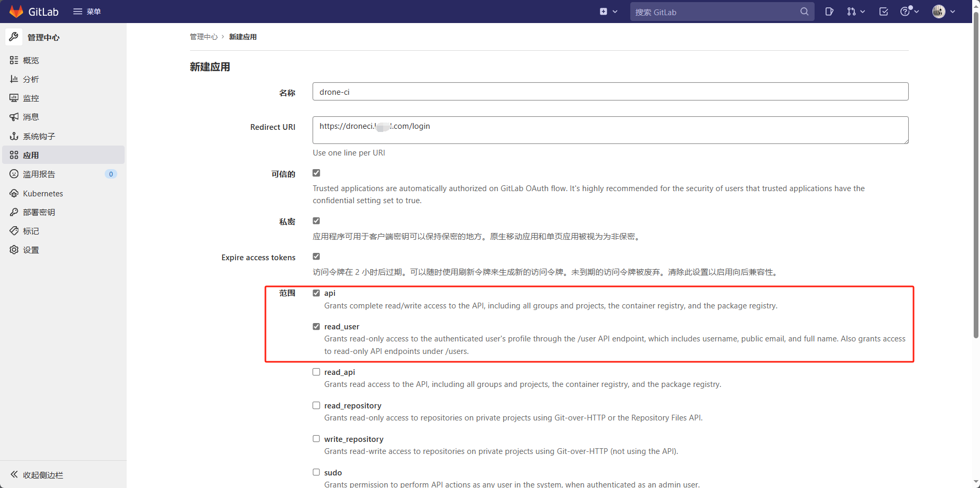Open the issues icon in the top bar

[x=829, y=11]
